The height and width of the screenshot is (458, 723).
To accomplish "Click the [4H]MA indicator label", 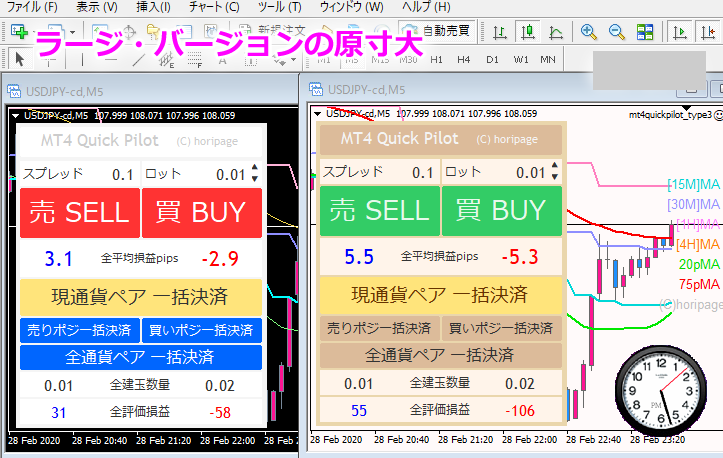I will tap(698, 244).
